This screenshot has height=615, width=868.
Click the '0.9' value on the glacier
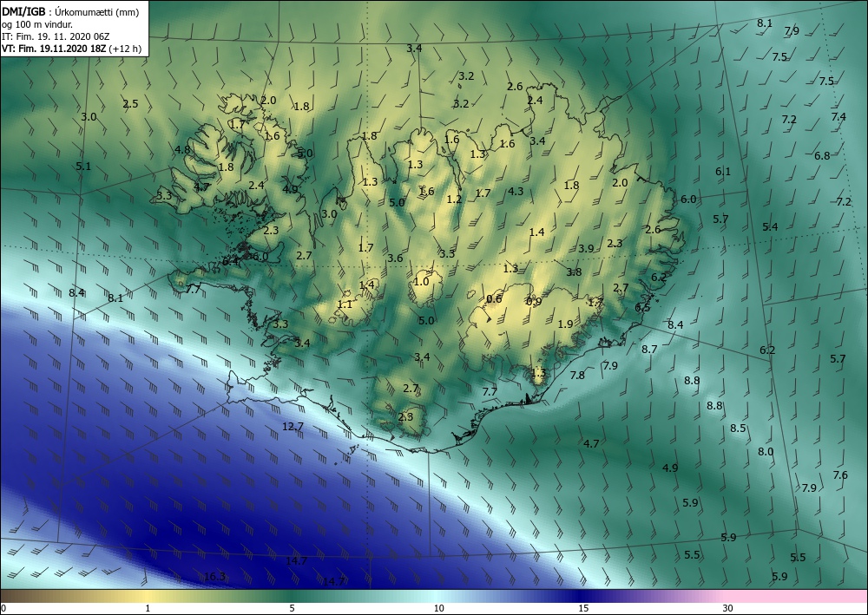(534, 301)
